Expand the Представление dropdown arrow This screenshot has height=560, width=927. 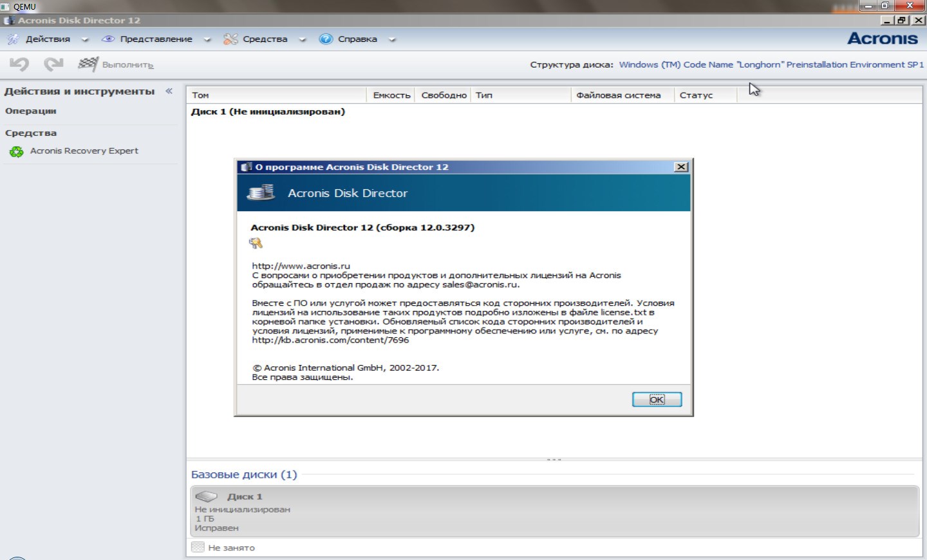[x=207, y=40]
